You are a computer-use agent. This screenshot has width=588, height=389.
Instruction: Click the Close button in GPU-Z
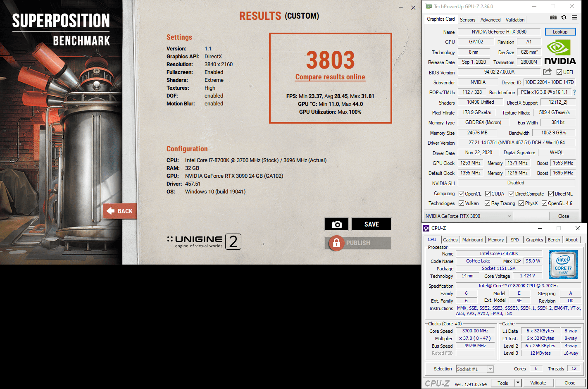coord(564,216)
